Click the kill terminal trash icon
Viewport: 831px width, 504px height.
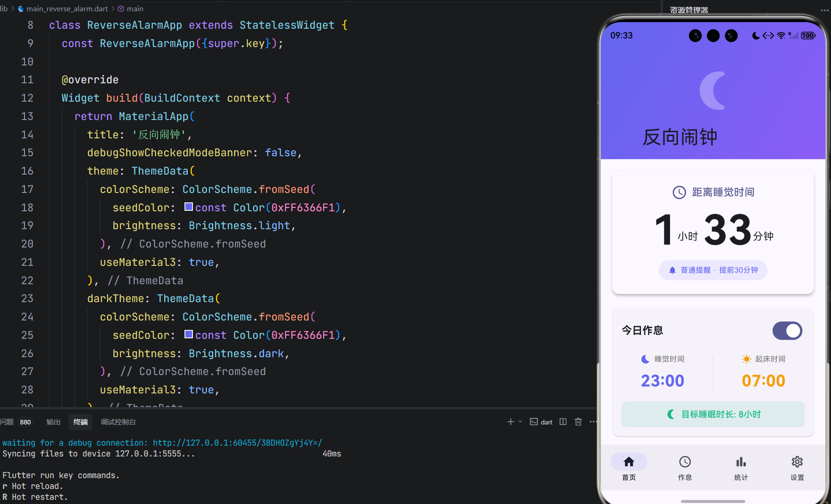click(578, 422)
